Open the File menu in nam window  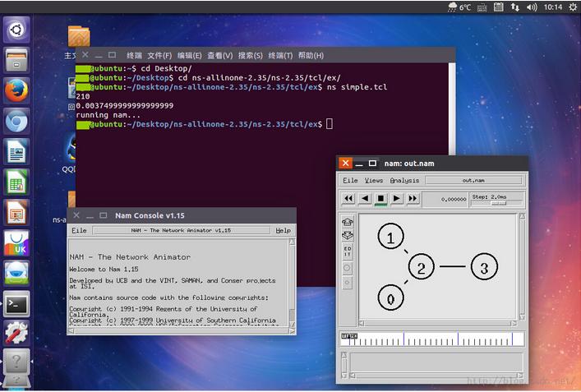(350, 180)
